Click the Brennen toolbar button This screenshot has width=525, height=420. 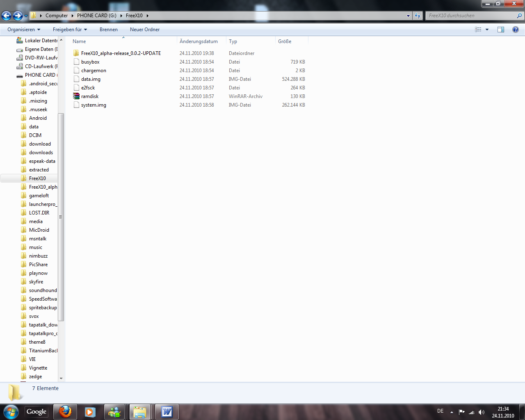[109, 30]
